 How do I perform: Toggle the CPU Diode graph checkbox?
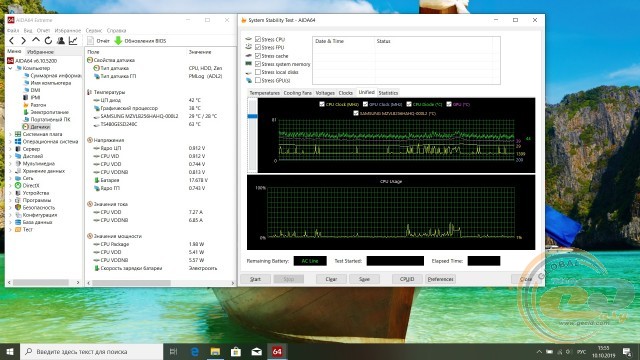click(409, 104)
